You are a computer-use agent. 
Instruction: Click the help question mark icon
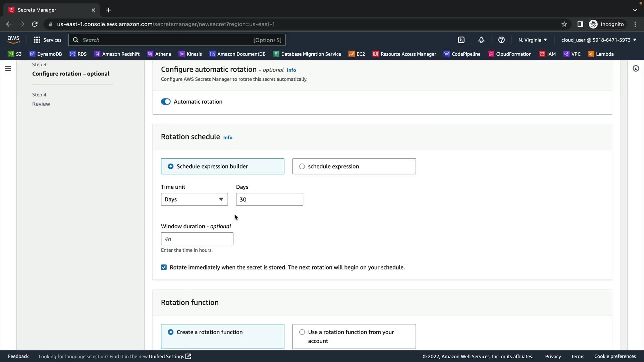tap(501, 40)
